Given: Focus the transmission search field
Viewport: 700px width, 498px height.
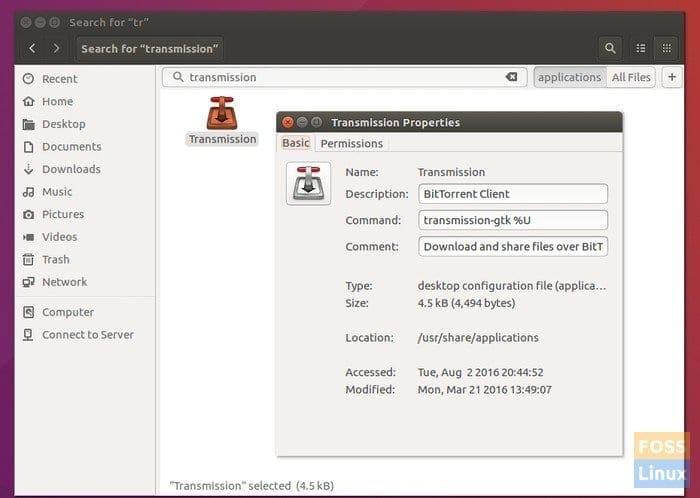Looking at the screenshot, I should click(x=344, y=77).
